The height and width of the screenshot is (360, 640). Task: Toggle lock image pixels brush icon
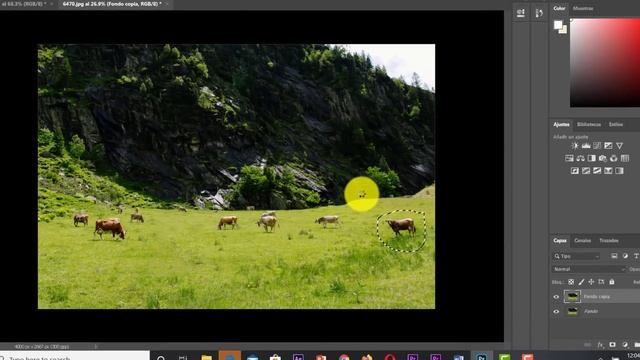pyautogui.click(x=581, y=282)
